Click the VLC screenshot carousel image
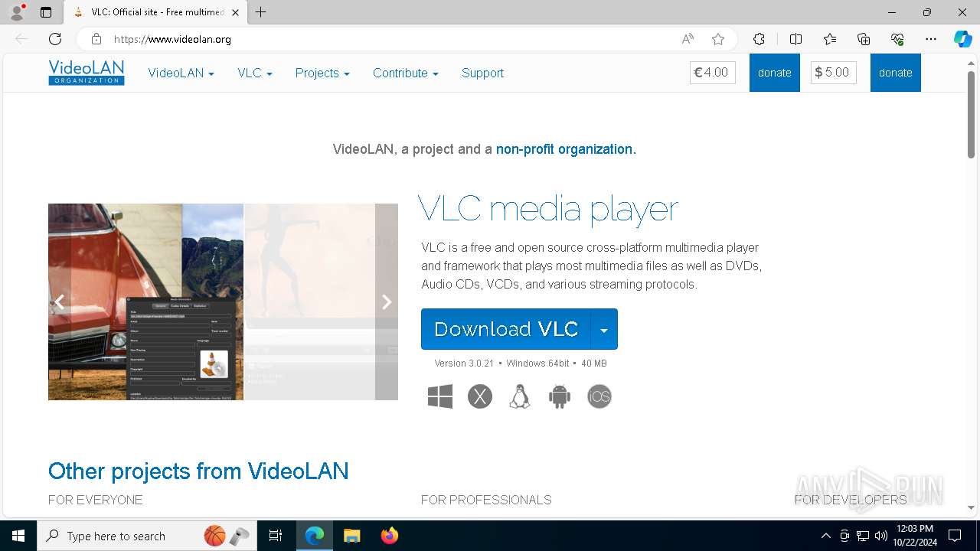 [x=223, y=302]
